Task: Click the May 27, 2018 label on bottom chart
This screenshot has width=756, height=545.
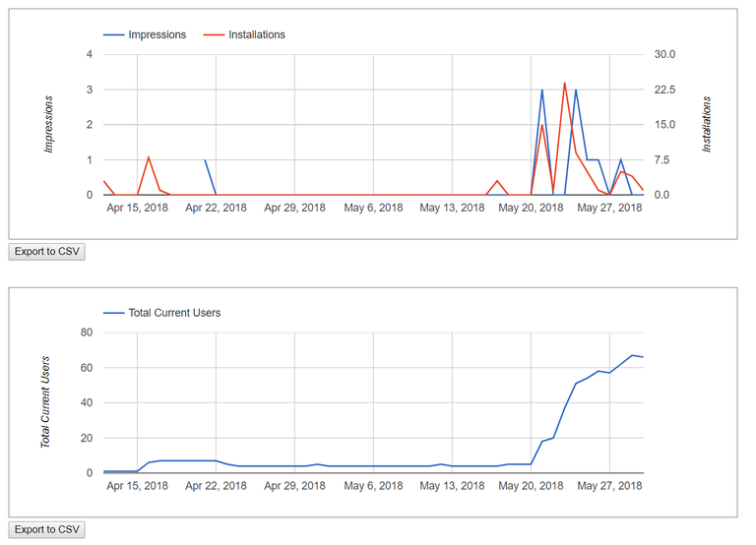Action: click(609, 486)
